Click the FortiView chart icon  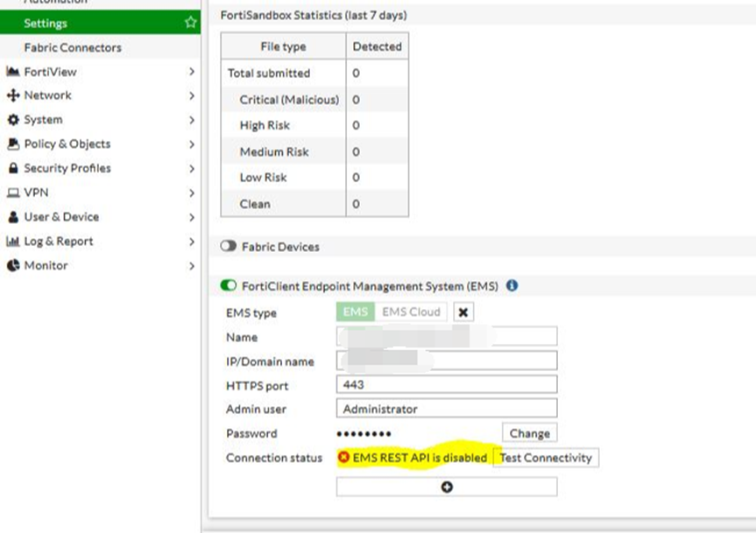[13, 72]
